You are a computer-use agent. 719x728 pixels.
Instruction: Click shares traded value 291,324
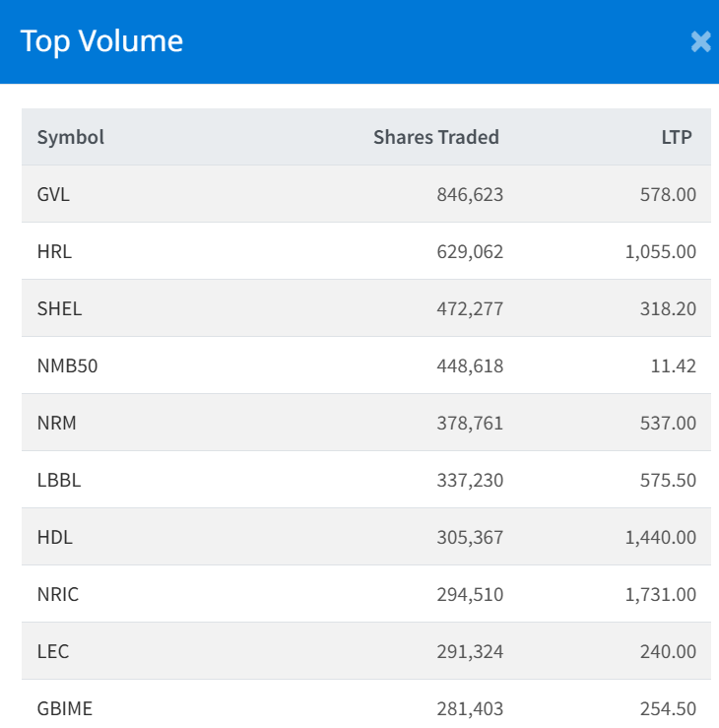click(x=470, y=651)
